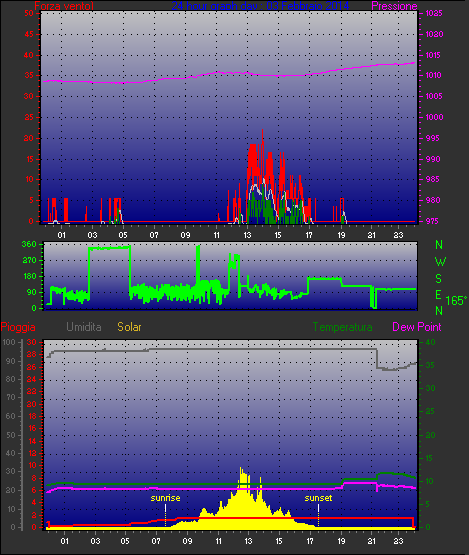The image size is (469, 555).
Task: Click the W compass letter beside wind chart
Action: (440, 262)
